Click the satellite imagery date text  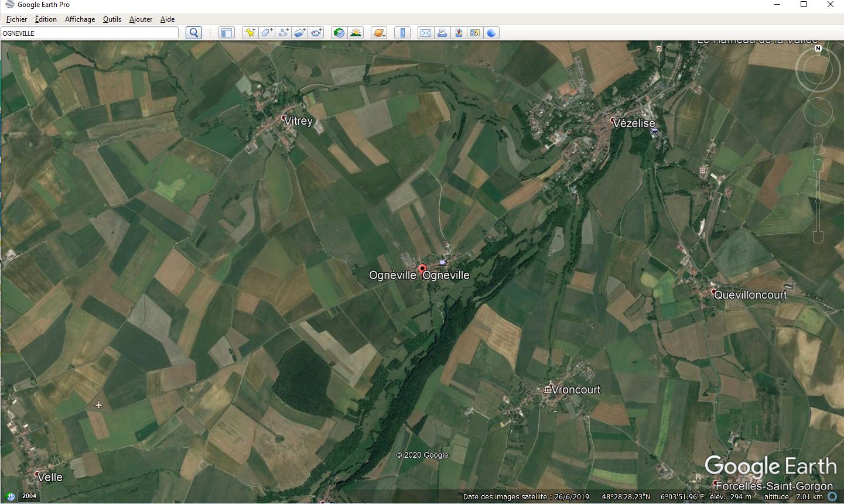pyautogui.click(x=526, y=496)
